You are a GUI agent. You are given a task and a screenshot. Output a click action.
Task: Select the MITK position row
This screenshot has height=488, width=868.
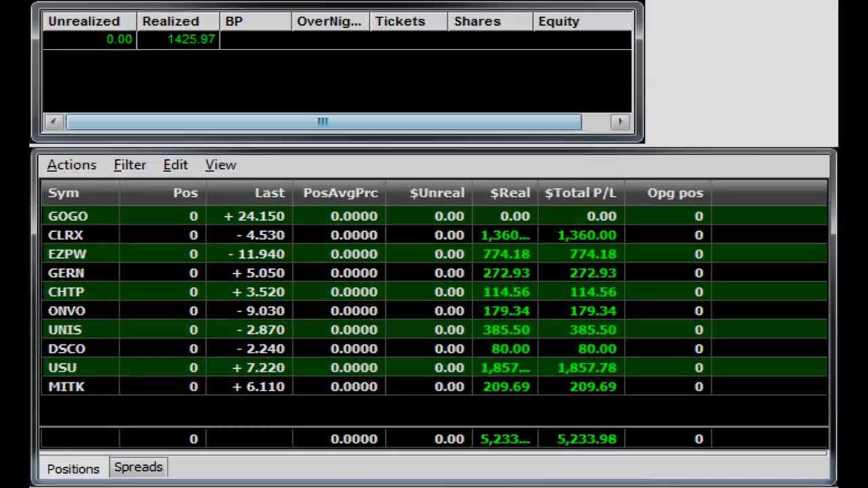[x=66, y=386]
